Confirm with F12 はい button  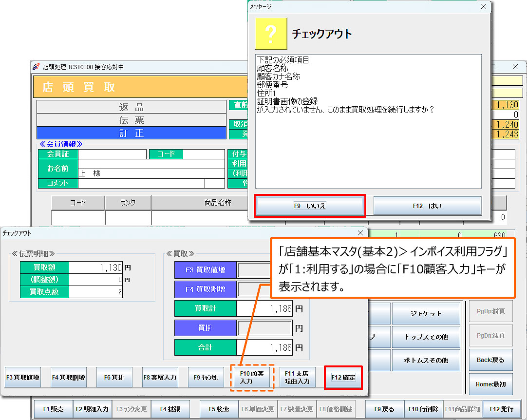[427, 206]
